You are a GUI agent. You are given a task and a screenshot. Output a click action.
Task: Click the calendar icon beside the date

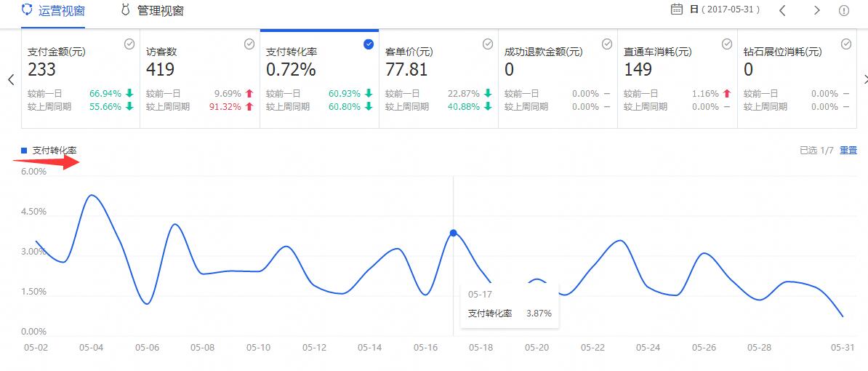point(676,9)
